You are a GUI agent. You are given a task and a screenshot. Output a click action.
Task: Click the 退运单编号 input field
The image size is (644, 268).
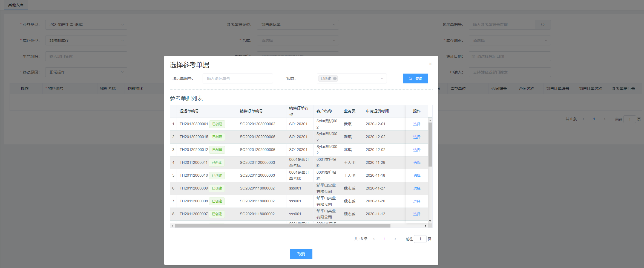click(237, 78)
